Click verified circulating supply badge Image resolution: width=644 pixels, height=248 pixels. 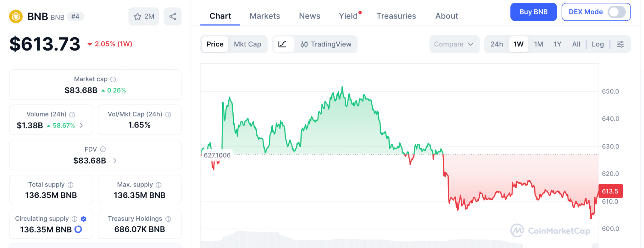tap(84, 219)
